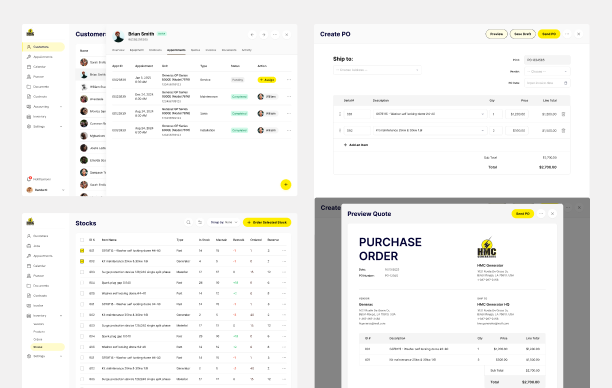
Task: Click the Assign button for the pending appointment
Action: click(267, 80)
